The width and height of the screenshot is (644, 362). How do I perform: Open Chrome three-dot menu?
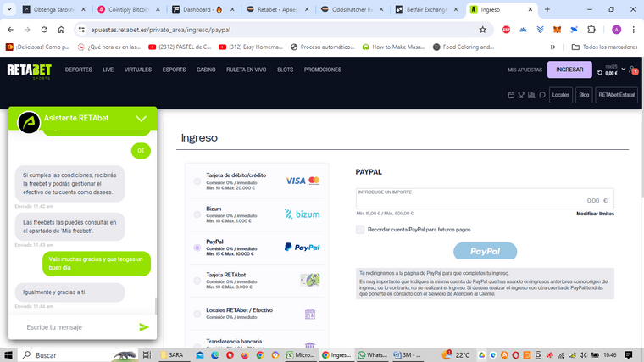click(633, 30)
